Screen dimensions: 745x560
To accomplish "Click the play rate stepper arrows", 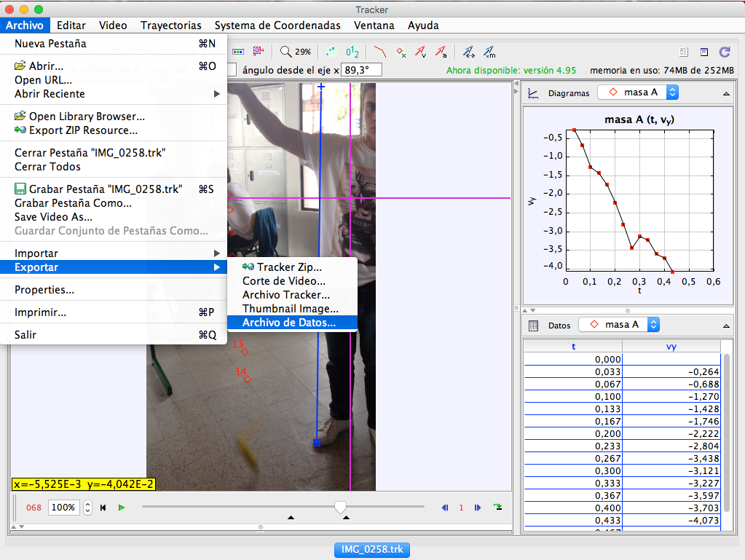I will [x=87, y=508].
